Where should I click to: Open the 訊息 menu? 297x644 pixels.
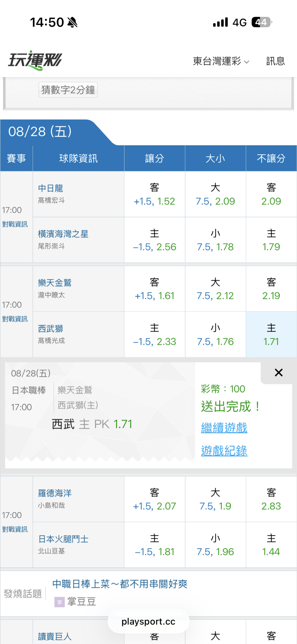275,61
